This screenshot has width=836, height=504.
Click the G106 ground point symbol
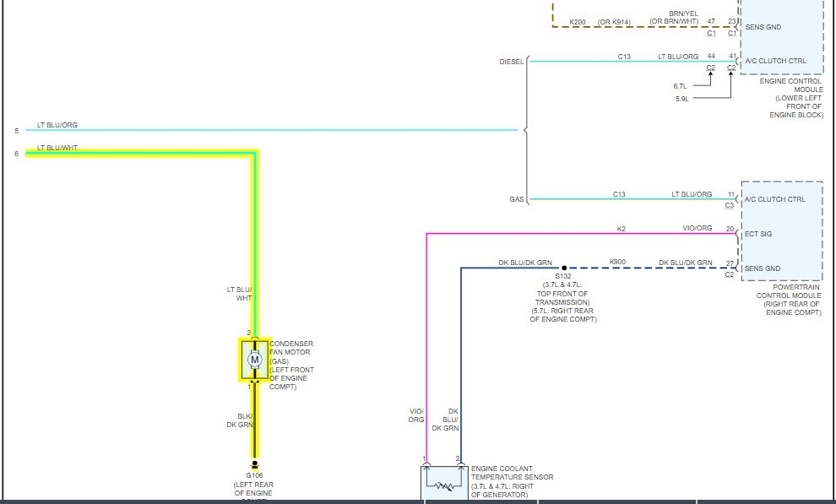click(x=255, y=465)
